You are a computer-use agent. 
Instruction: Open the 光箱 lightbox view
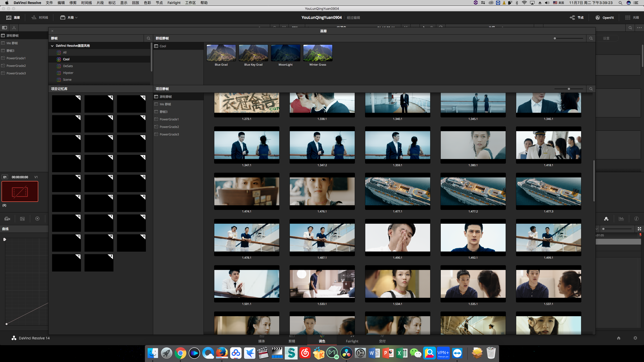point(632,18)
